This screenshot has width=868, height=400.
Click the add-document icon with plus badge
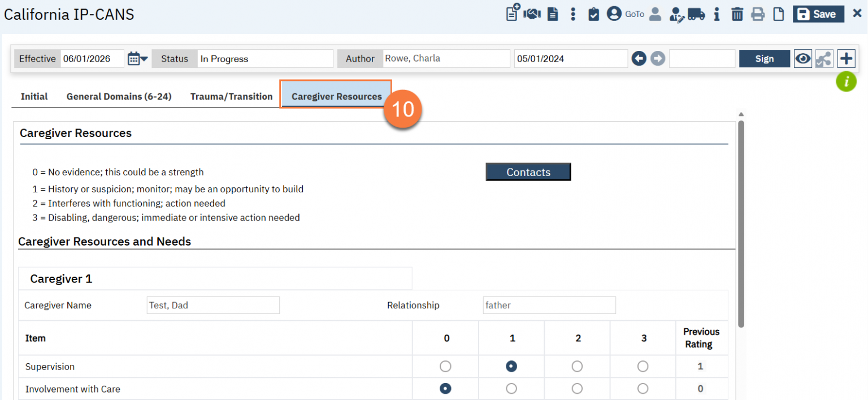click(x=513, y=13)
